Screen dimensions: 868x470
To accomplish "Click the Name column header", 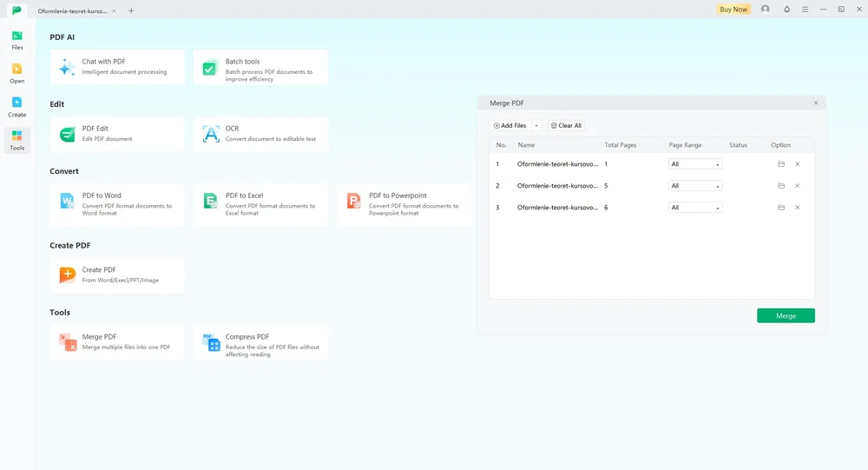I will point(526,145).
